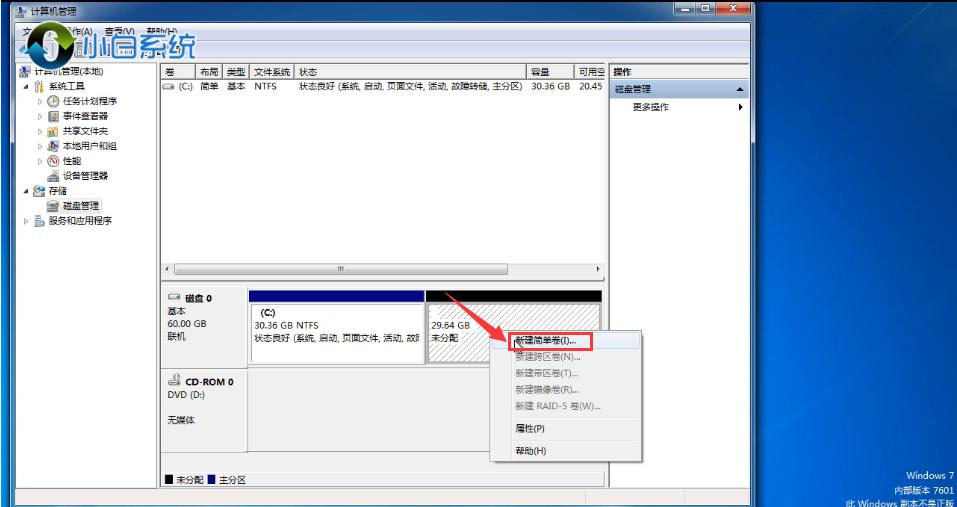
Task: Sort by the 布局 column header
Action: point(209,72)
